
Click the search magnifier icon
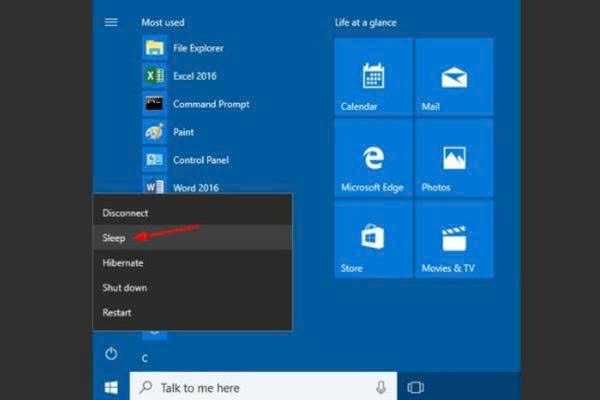[146, 387]
